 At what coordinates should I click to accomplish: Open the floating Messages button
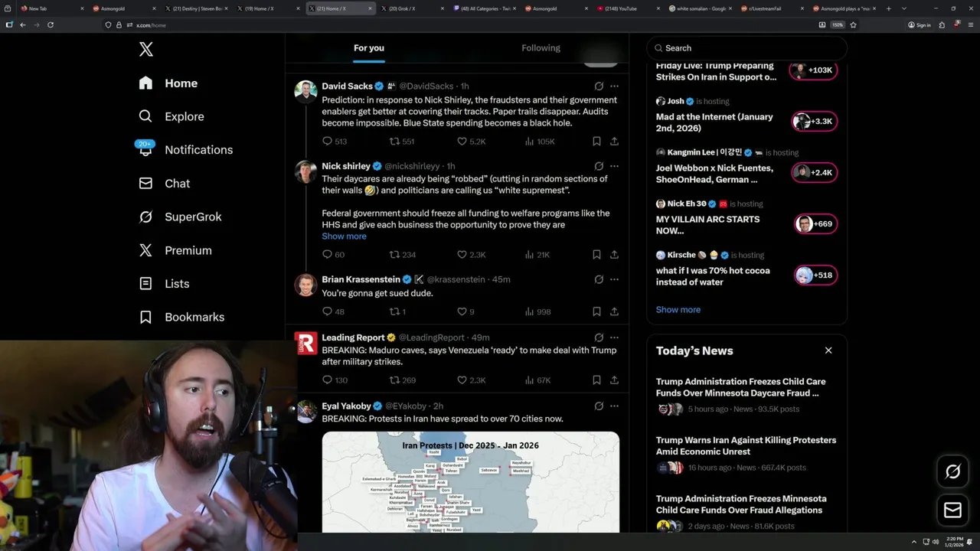953,510
